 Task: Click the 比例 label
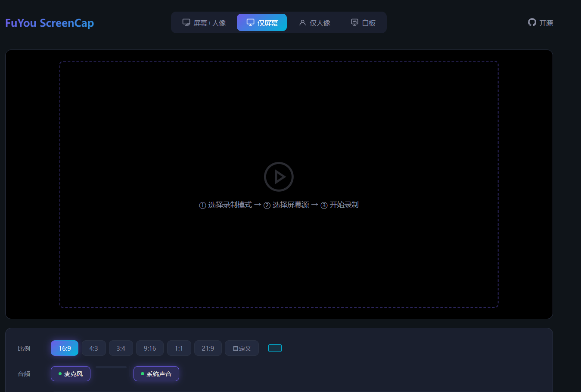point(24,348)
